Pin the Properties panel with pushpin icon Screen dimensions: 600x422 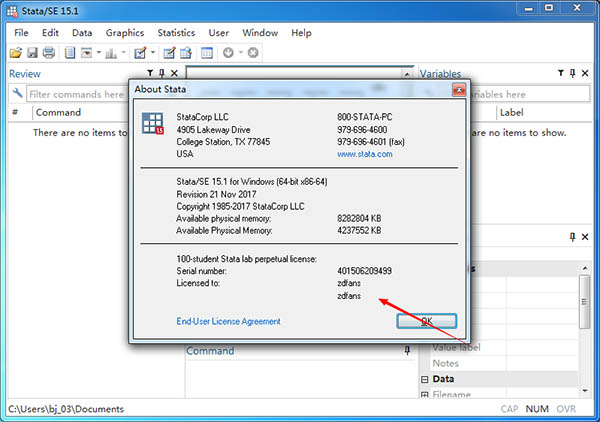click(x=572, y=237)
